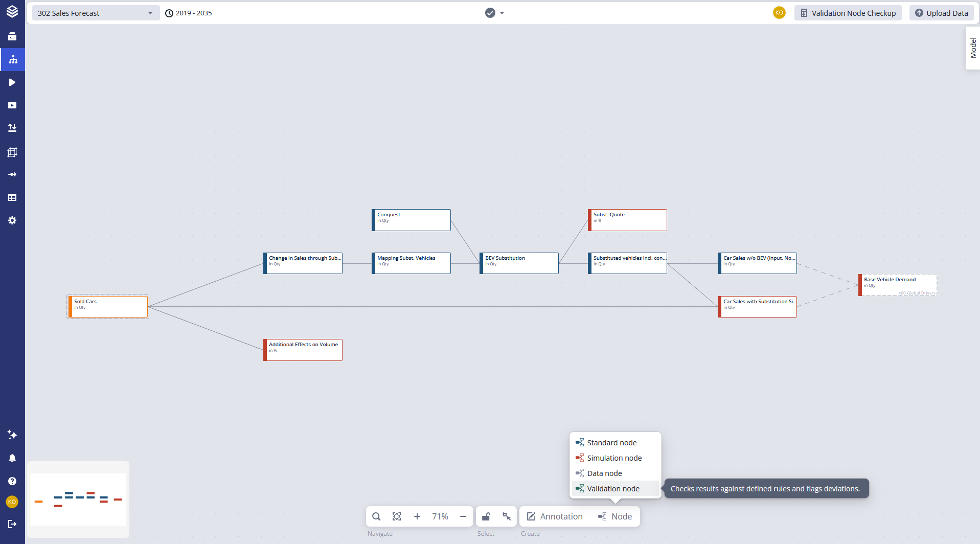Click the logout icon in sidebar
Screen dimensions: 980x544
pos(12,524)
